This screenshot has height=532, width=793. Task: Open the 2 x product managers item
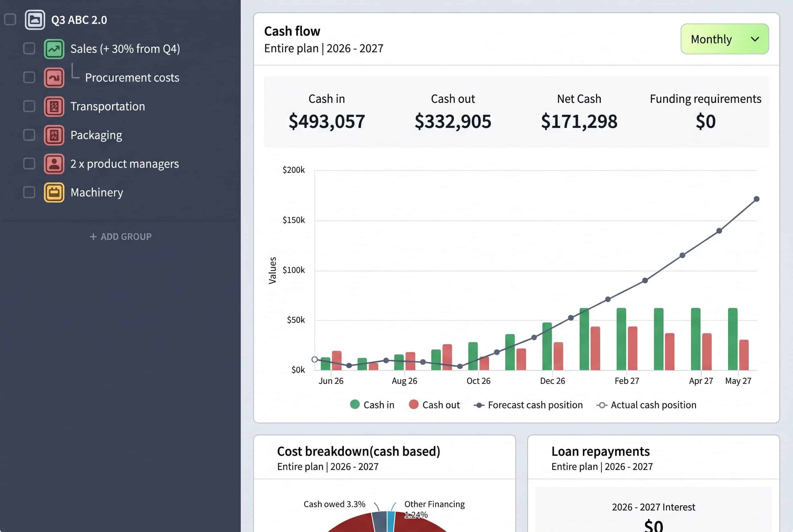pos(125,164)
